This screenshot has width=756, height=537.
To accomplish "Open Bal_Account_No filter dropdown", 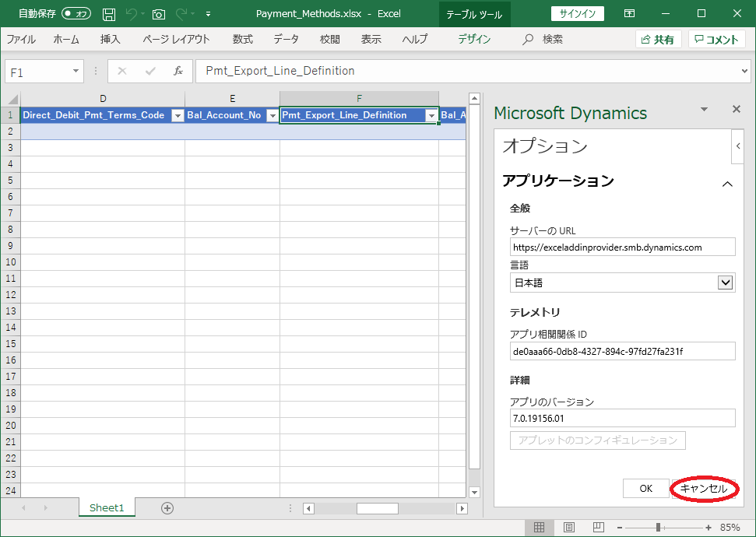I will pyautogui.click(x=273, y=115).
